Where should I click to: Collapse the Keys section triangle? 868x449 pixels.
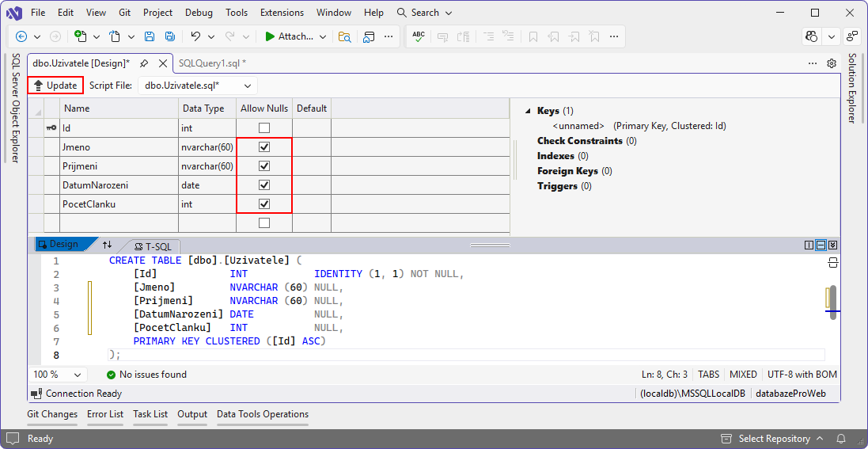(527, 110)
